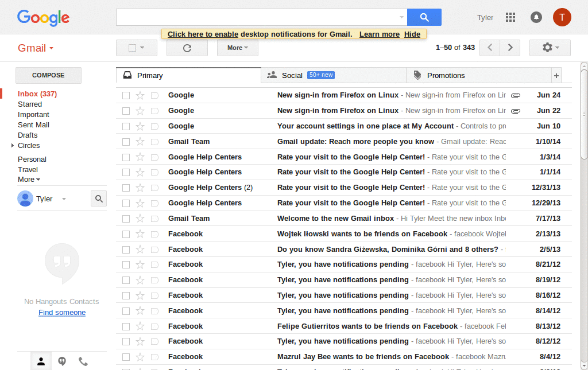Open the Sent Mail folder
The width and height of the screenshot is (588, 370).
(33, 124)
